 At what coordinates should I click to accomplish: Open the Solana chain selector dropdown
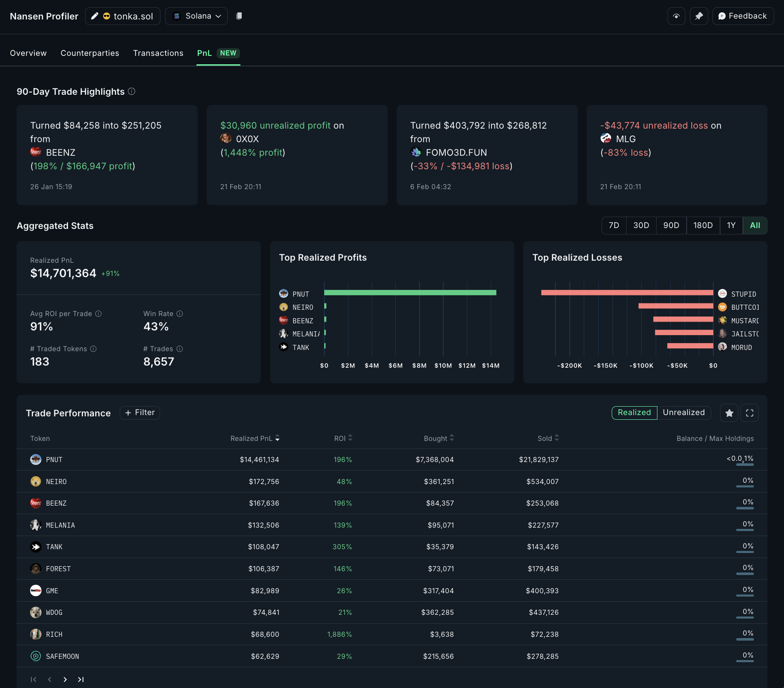[196, 16]
